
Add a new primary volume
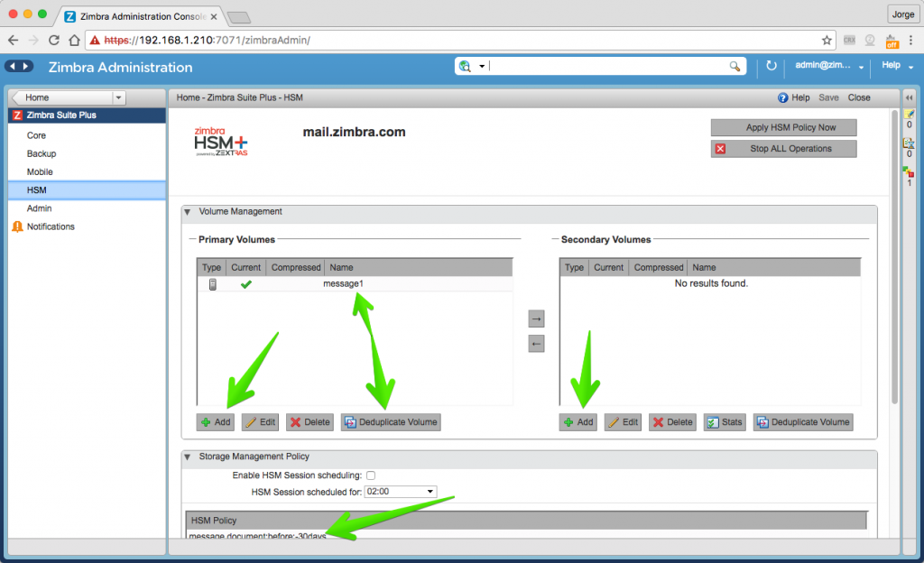(216, 422)
